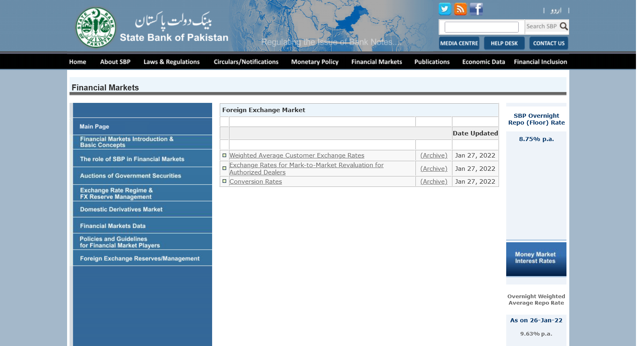Screen dimensions: 644x346
Task: Open Weighted Average Customer Exchange Rates link
Action: pos(296,156)
